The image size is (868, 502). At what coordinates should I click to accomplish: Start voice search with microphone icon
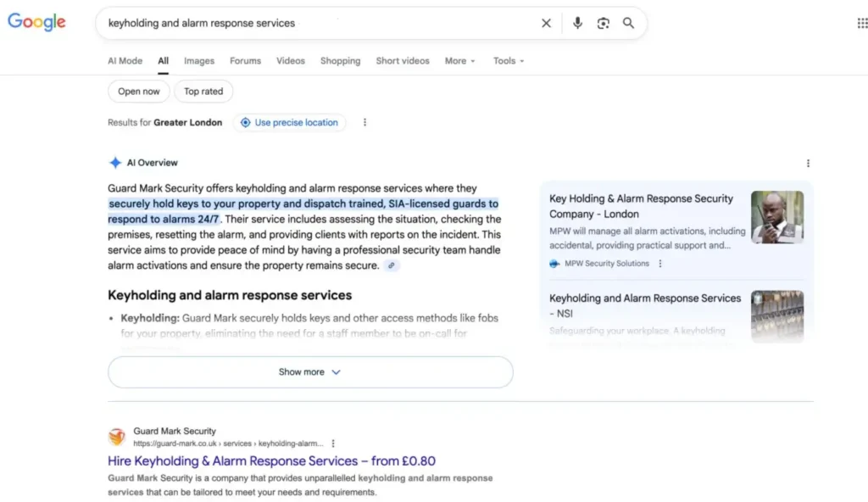[577, 23]
